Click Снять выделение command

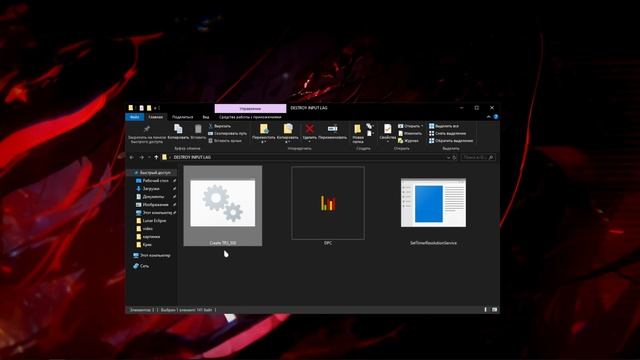447,133
